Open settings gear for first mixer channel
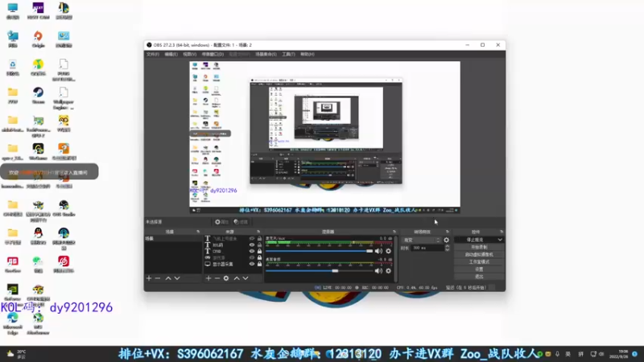 pyautogui.click(x=388, y=251)
